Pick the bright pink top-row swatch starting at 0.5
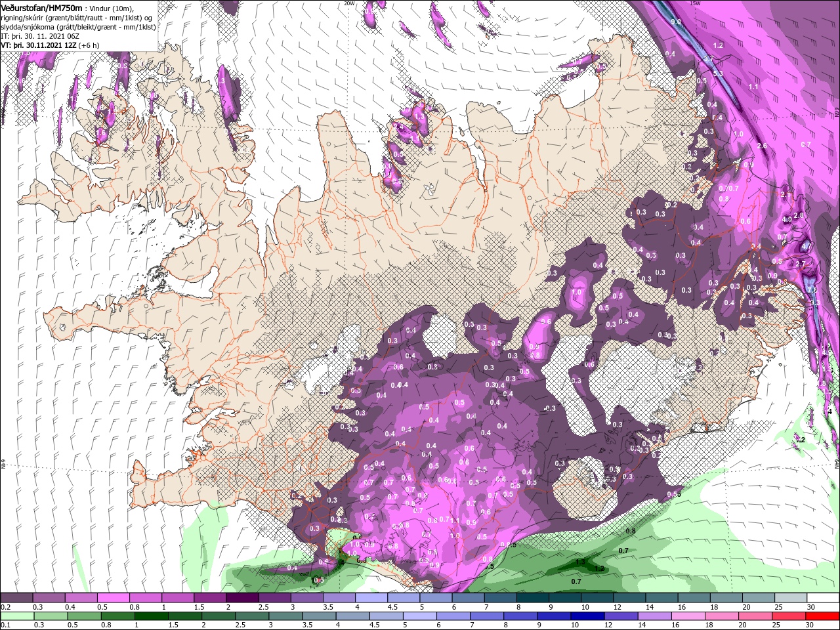 point(113,598)
